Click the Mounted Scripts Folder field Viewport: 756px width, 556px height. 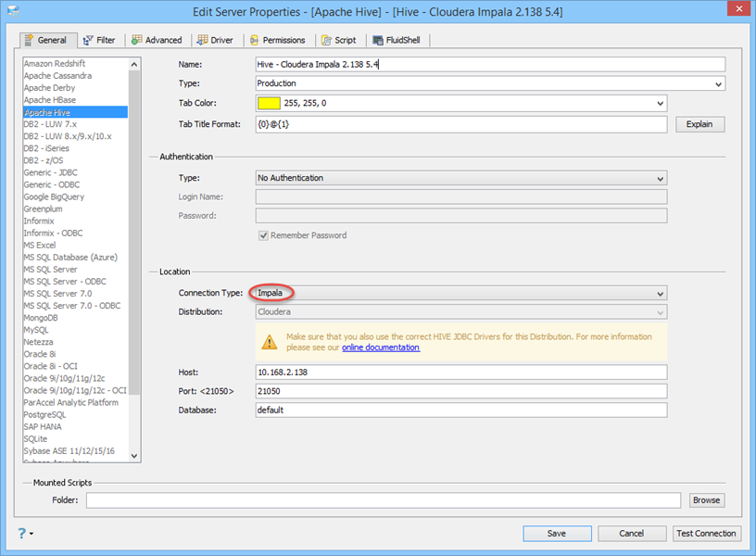click(384, 500)
